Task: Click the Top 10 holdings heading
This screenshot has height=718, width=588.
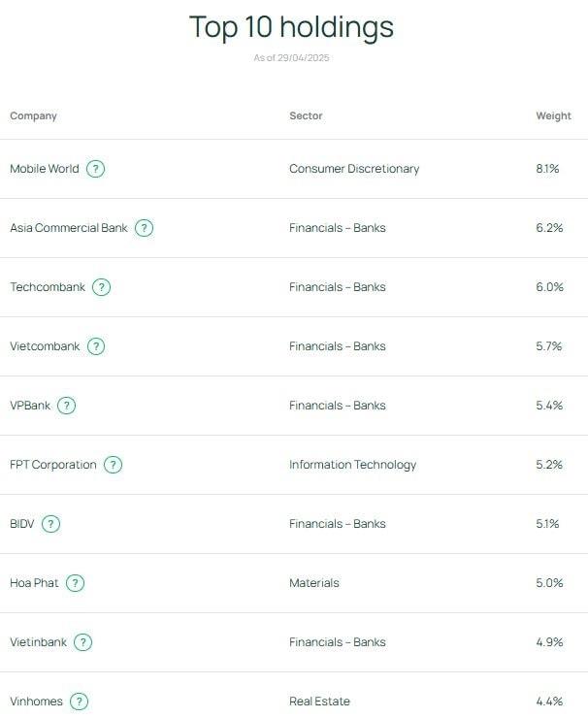Action: pos(291,27)
